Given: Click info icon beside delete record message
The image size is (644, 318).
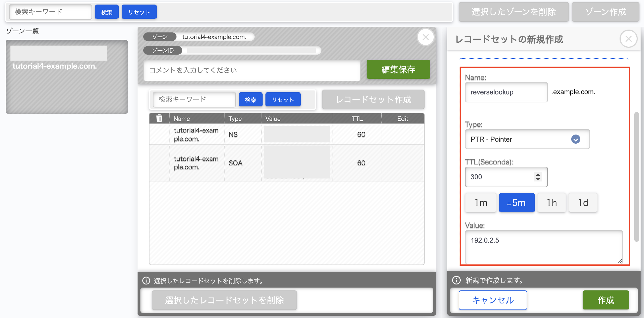Looking at the screenshot, I should 146,281.
